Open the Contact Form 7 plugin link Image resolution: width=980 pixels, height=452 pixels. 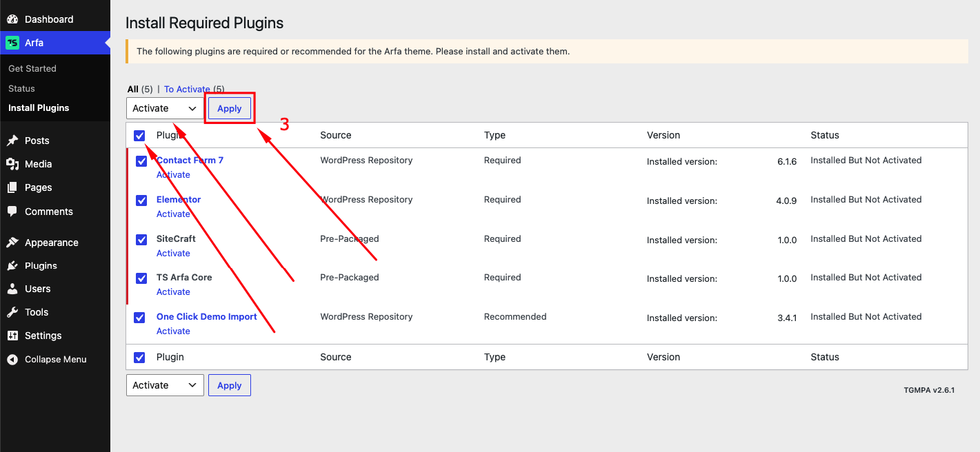(190, 160)
